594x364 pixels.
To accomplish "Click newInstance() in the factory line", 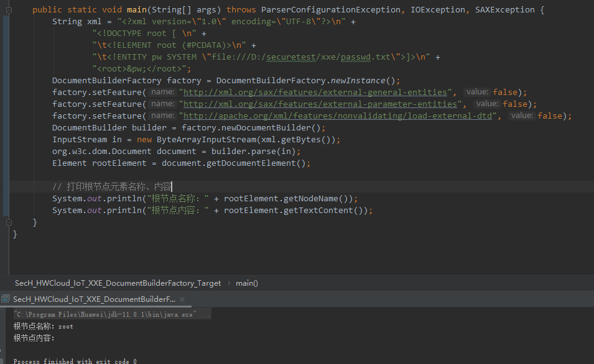I will [x=363, y=81].
